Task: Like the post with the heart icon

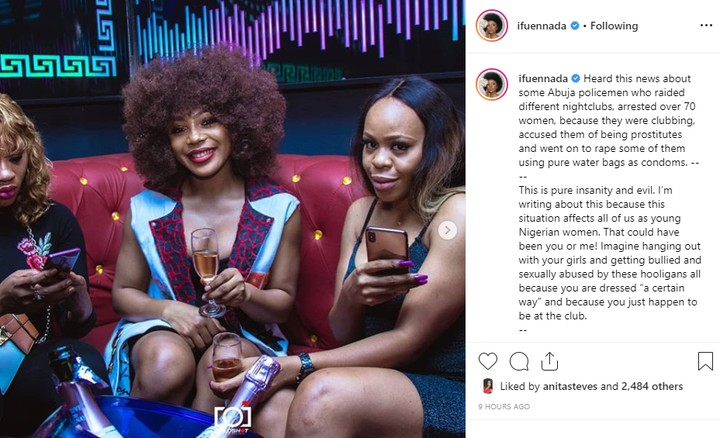Action: [487, 361]
